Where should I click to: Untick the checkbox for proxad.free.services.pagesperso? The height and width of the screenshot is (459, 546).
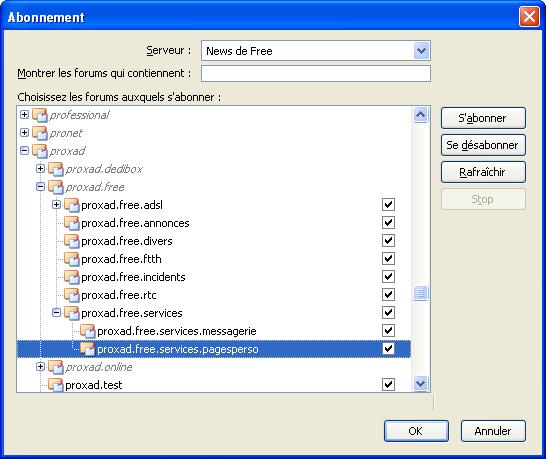tap(388, 349)
